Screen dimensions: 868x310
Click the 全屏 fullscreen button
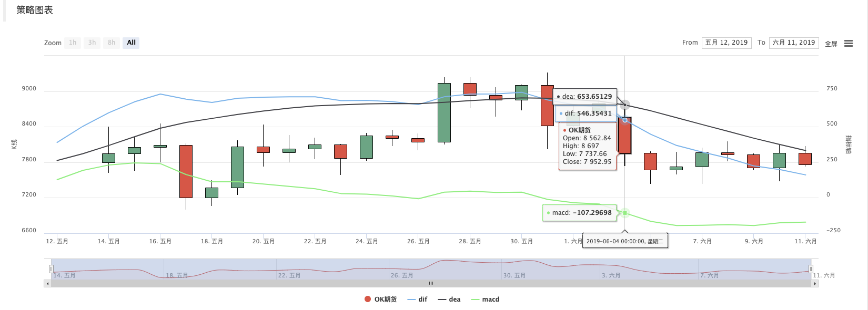pyautogui.click(x=831, y=44)
